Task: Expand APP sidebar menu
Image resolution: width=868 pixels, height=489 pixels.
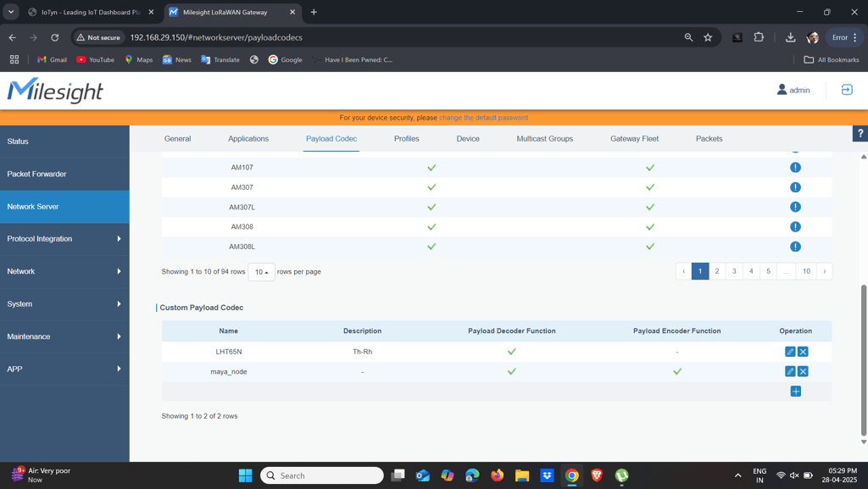Action: click(x=64, y=369)
